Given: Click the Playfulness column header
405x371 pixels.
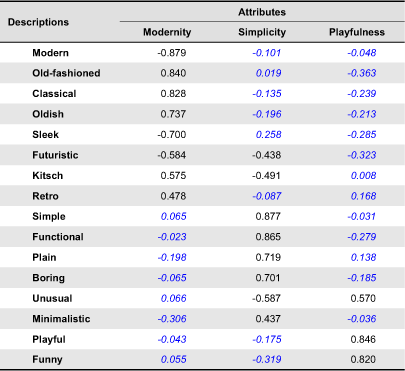Looking at the screenshot, I should 357,32.
